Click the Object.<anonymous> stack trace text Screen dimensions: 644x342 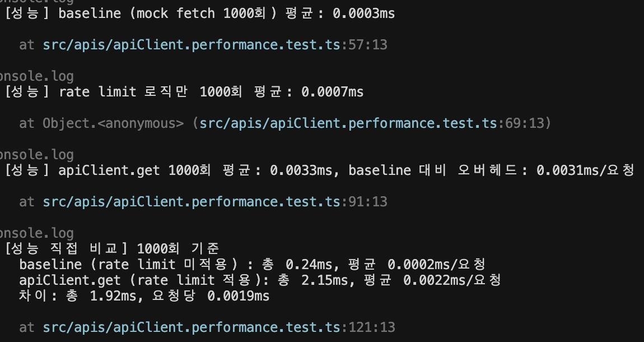point(113,123)
